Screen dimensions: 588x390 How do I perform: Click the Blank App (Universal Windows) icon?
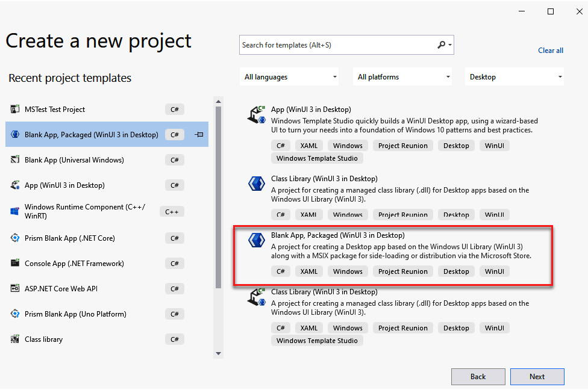click(x=15, y=160)
